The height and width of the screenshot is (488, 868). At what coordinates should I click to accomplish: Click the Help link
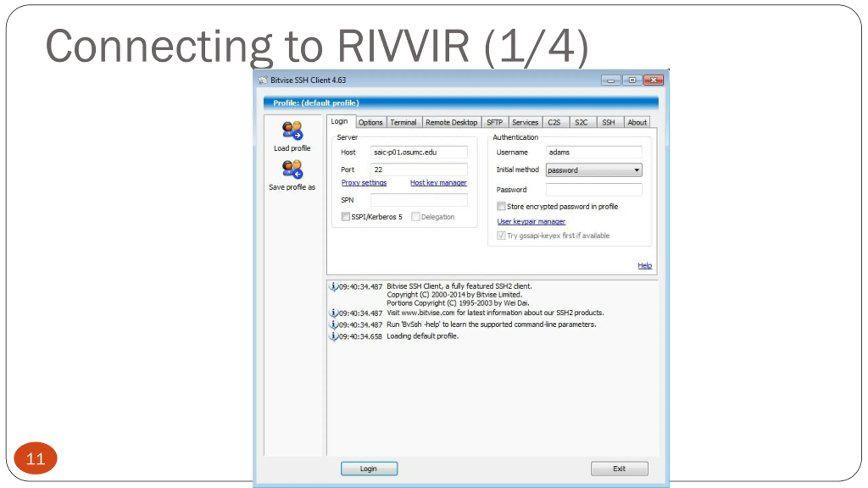(x=645, y=265)
